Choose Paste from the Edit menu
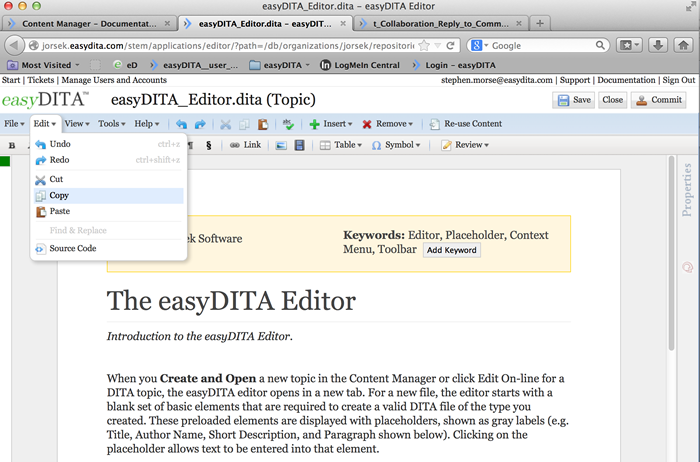The height and width of the screenshot is (462, 700). (x=108, y=211)
